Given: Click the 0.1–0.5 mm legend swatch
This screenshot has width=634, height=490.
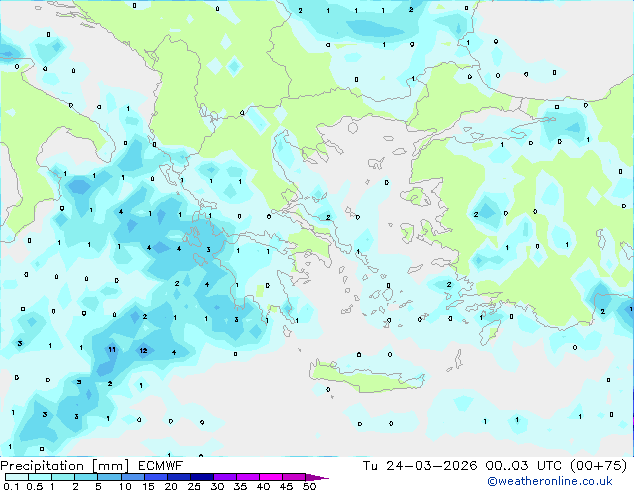Looking at the screenshot, I should click(x=17, y=477).
